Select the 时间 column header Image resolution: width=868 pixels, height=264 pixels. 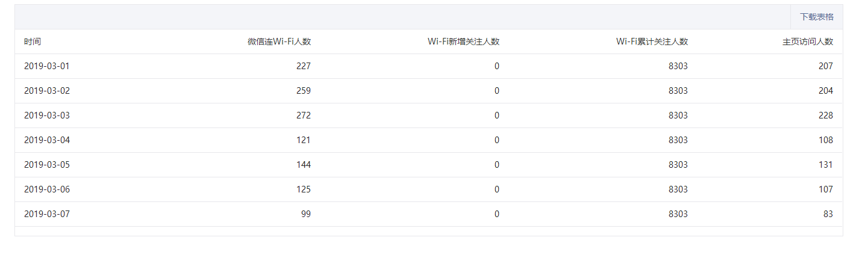coord(33,41)
